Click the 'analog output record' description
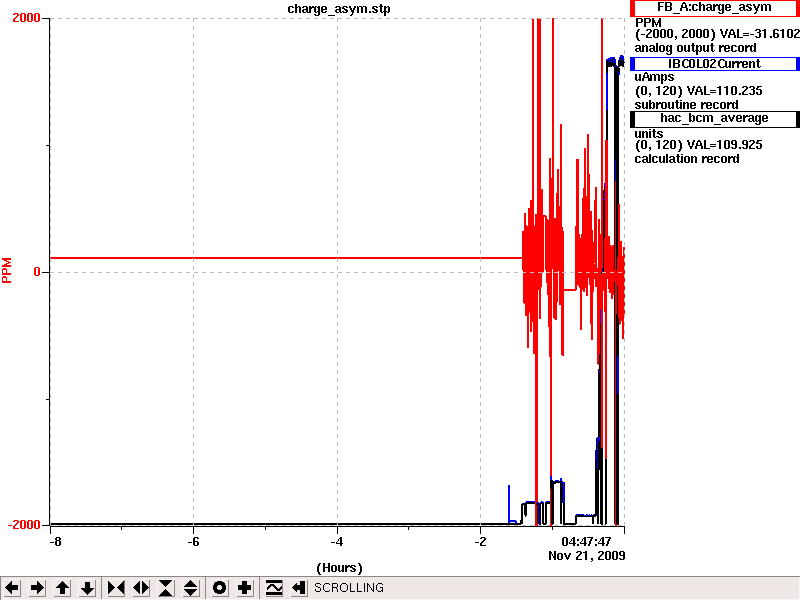Viewport: 800px width, 600px height. click(x=695, y=48)
